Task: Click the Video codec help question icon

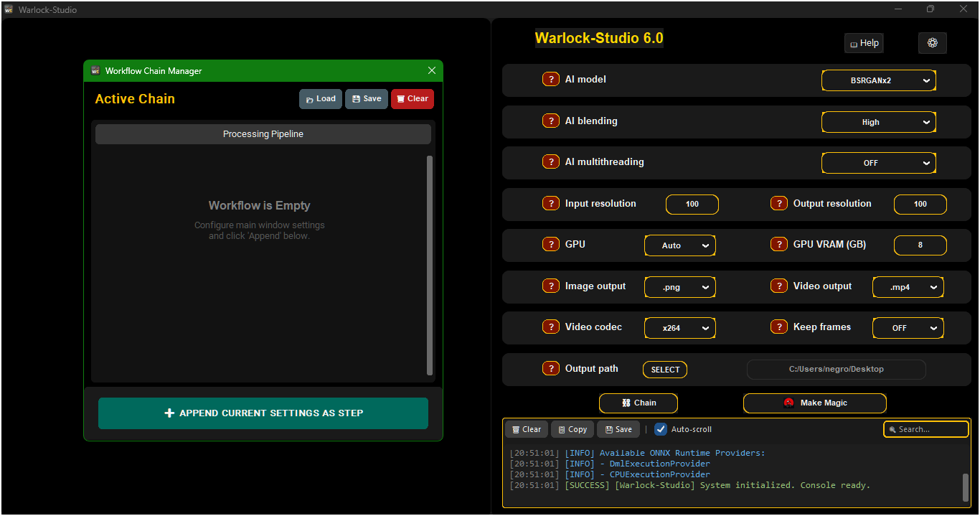Action: click(x=551, y=327)
